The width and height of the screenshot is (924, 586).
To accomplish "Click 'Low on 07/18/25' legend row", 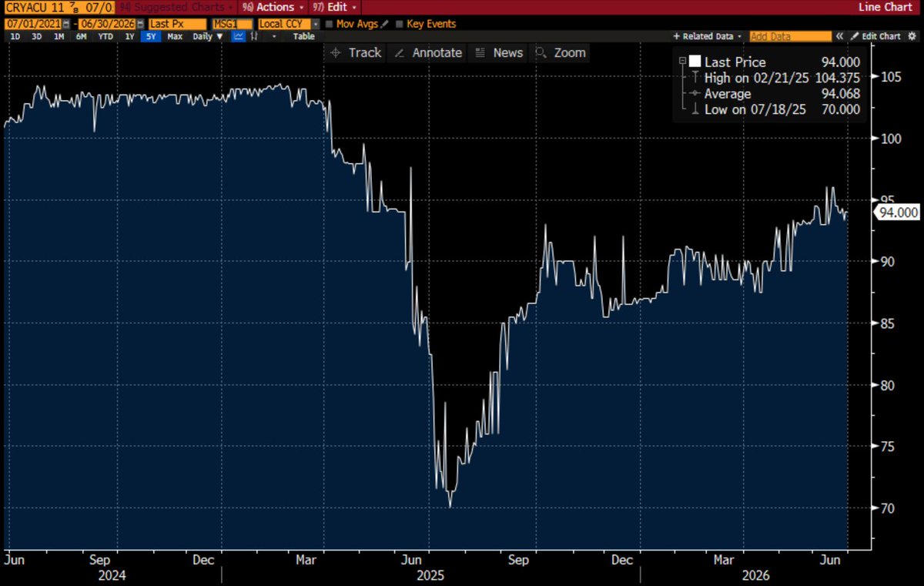I will [776, 109].
